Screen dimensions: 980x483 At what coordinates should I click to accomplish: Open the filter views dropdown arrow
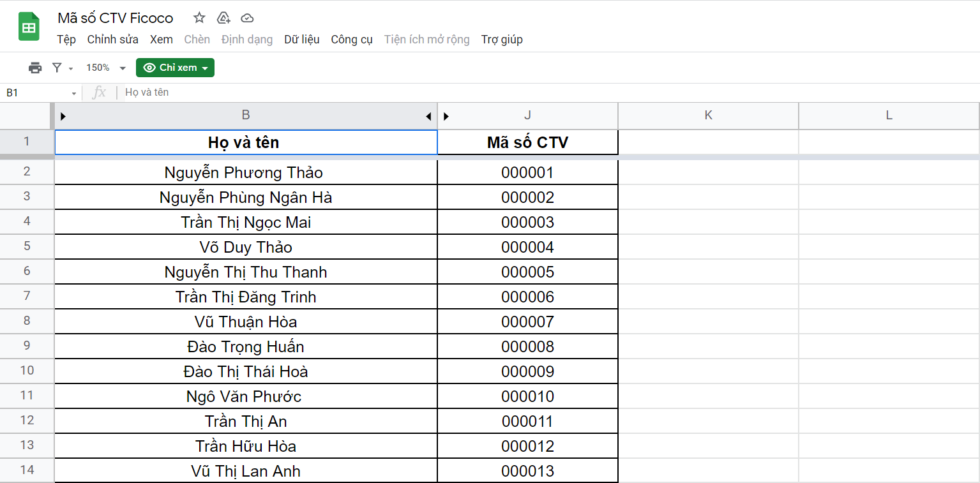71,68
